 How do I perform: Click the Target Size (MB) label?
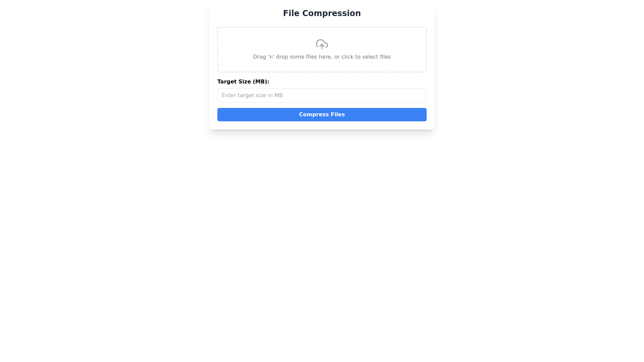coord(243,82)
